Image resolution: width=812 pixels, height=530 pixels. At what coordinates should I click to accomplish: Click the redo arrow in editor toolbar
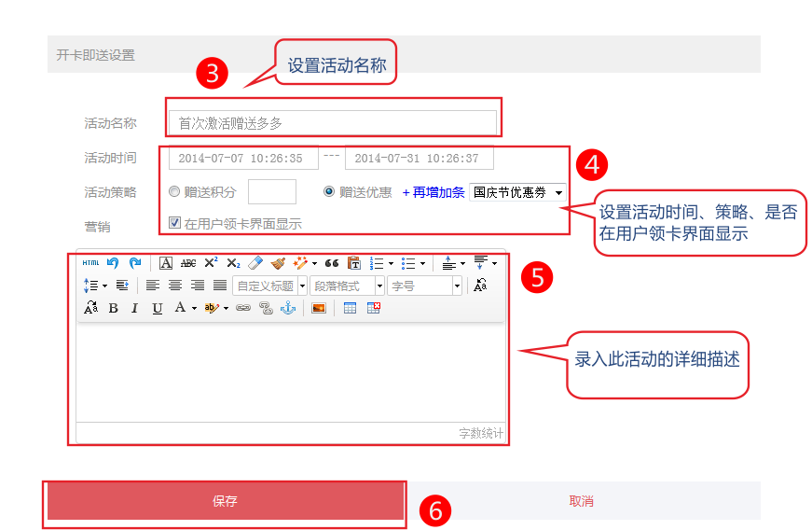[135, 263]
